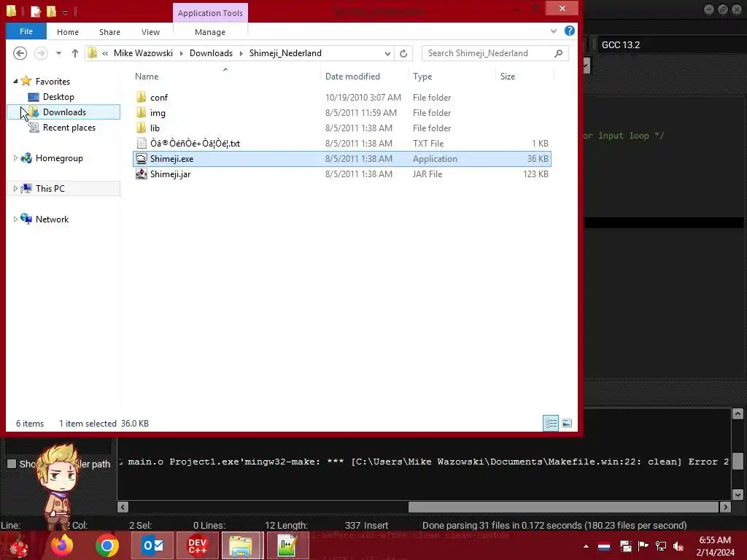
Task: Click the Shimeji character on the desktop
Action: (x=60, y=486)
